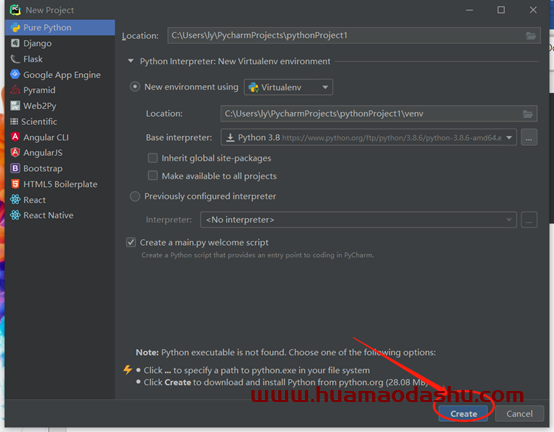Maximize the New Project dialog
Image resolution: width=554 pixels, height=432 pixels.
[x=501, y=10]
